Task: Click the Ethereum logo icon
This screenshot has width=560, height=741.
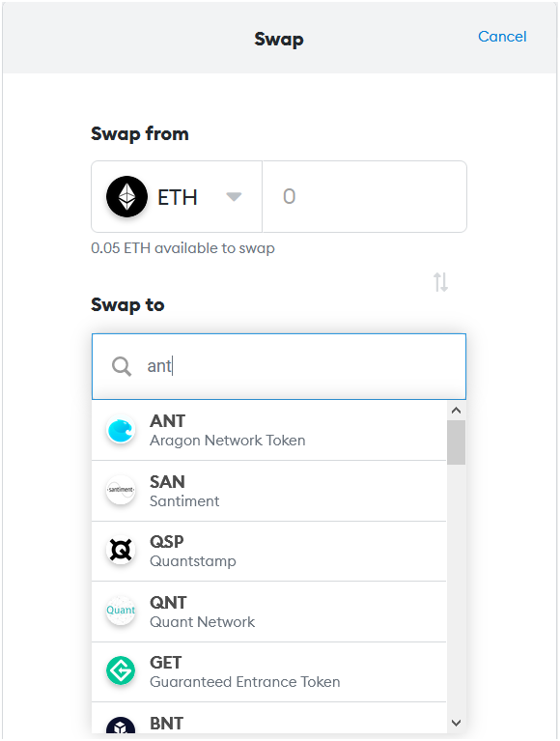Action: click(x=126, y=196)
